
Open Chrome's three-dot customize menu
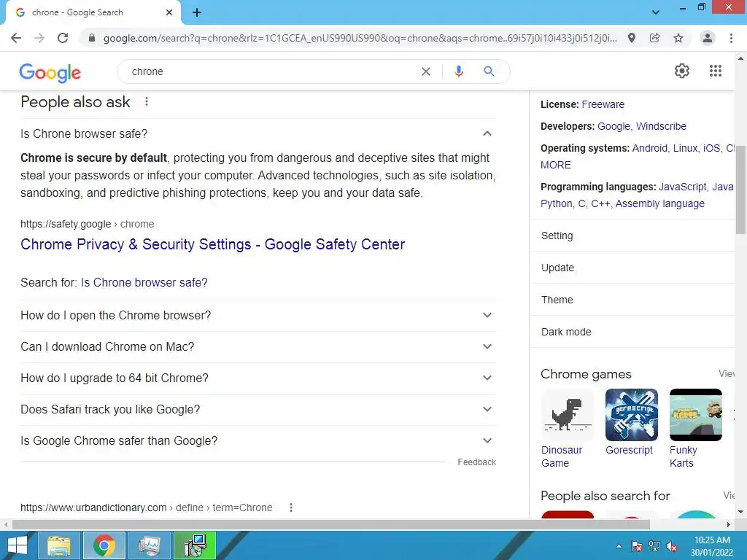[731, 38]
